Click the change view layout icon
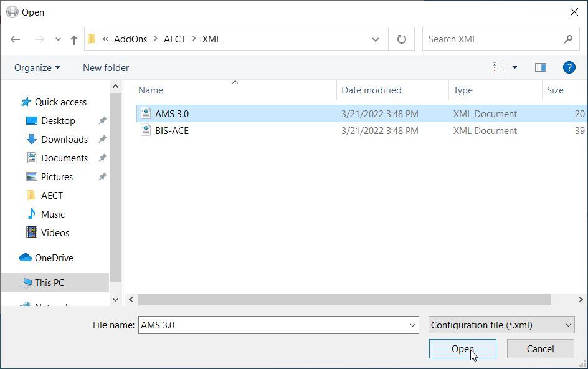This screenshot has height=369, width=588. [498, 67]
